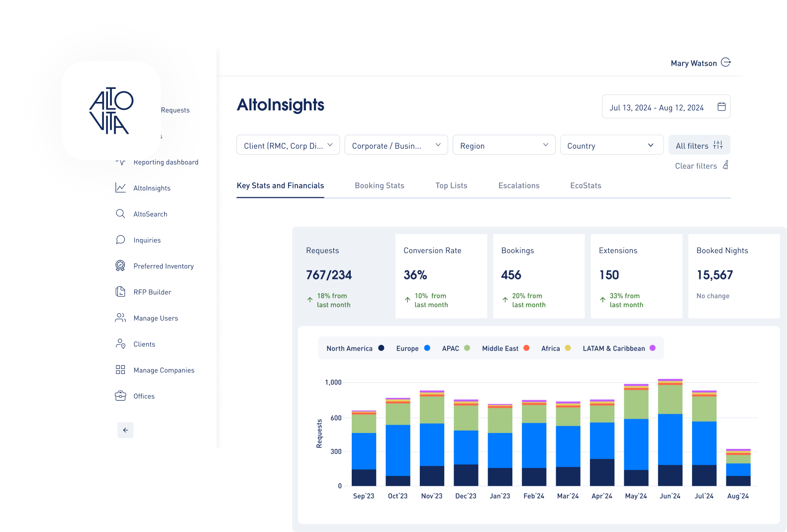Click the AltoInsights page heading
The image size is (787, 532).
[x=281, y=105]
